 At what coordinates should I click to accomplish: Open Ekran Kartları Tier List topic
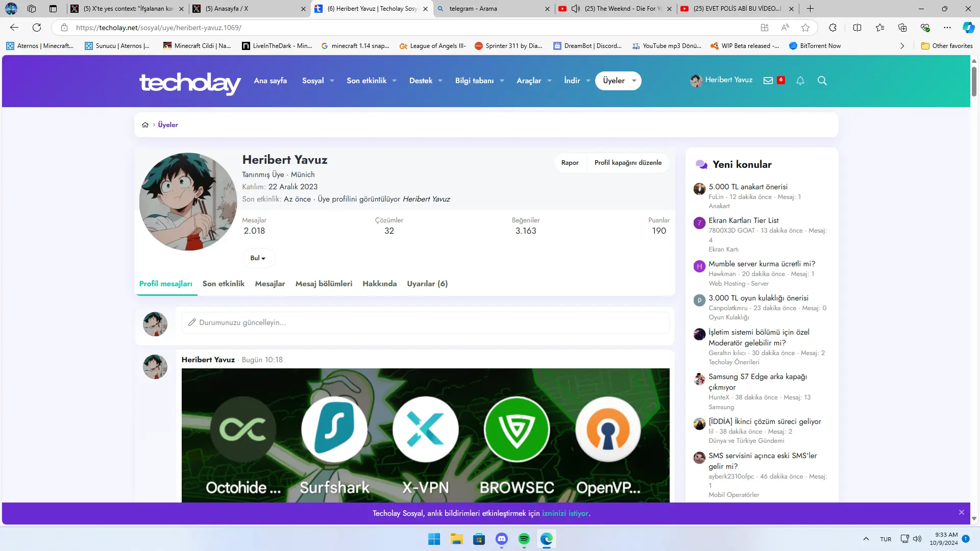[x=744, y=220]
